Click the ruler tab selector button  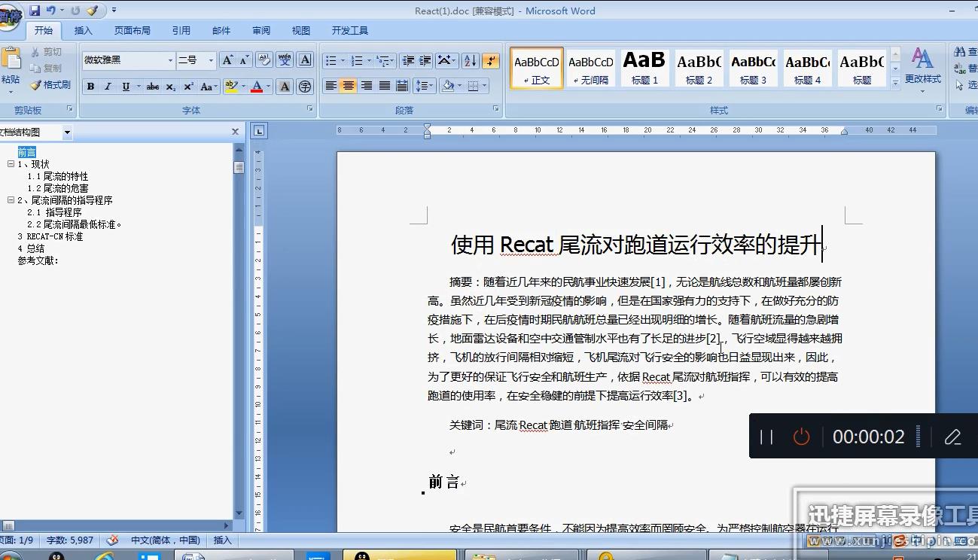(259, 131)
